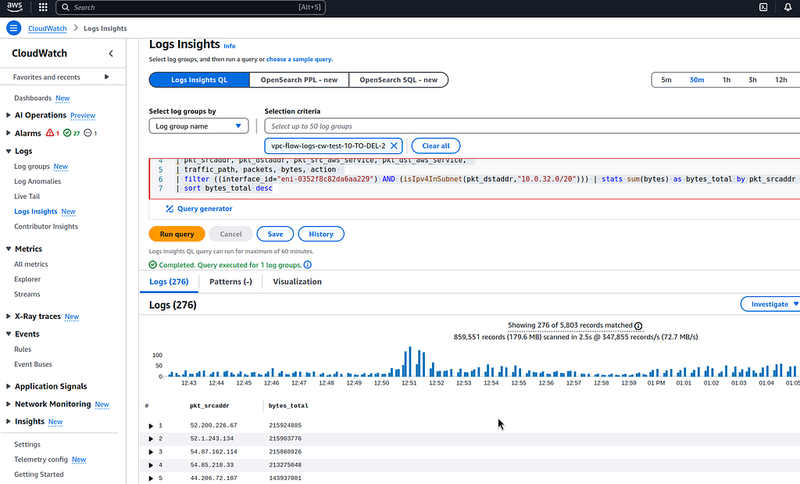Click the alarms OK green check icon
The width and height of the screenshot is (800, 484).
pos(67,133)
